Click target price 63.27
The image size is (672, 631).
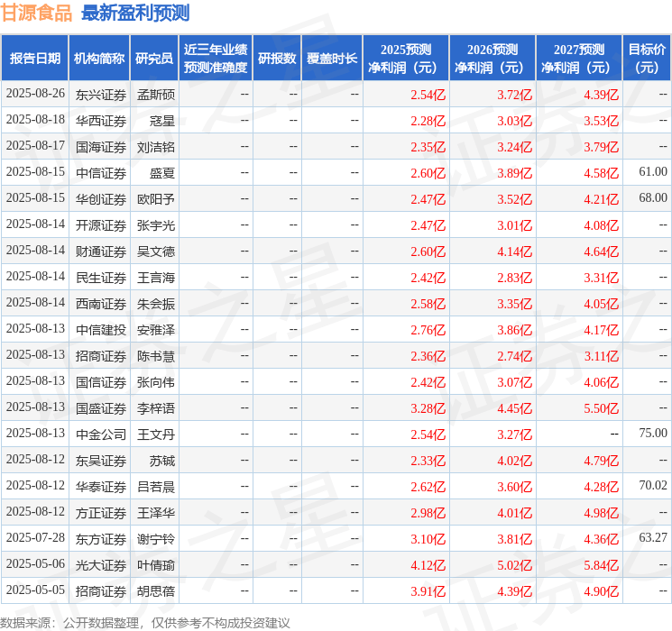[653, 537]
